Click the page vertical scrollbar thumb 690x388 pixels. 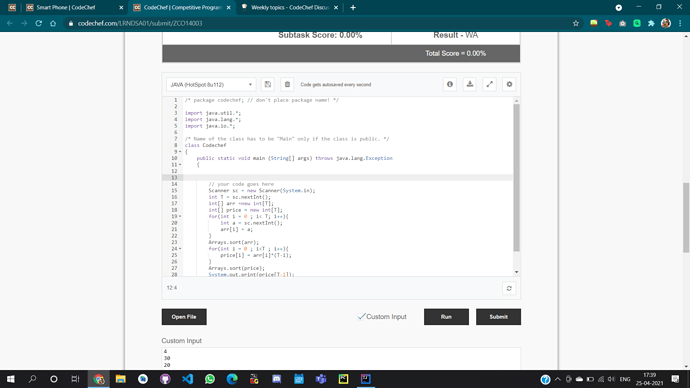(686, 217)
